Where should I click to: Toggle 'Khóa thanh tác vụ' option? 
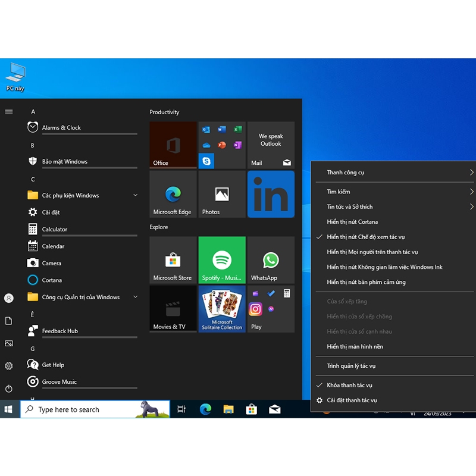point(349,385)
